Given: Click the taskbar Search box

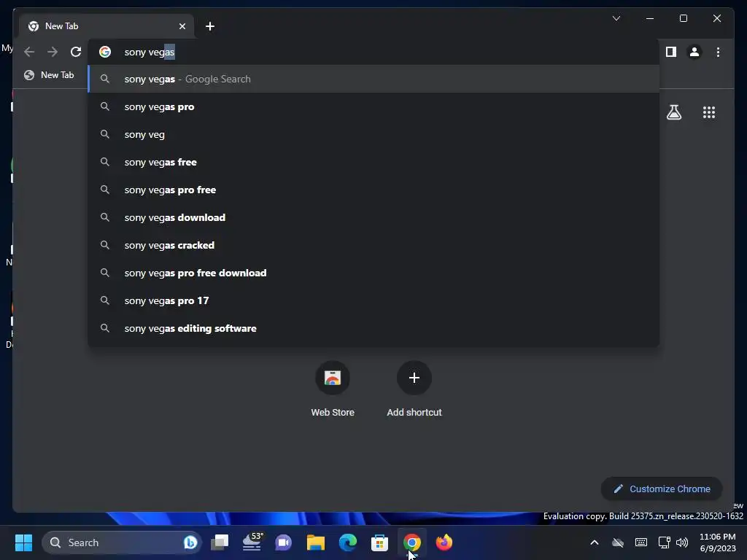Looking at the screenshot, I should 122,542.
